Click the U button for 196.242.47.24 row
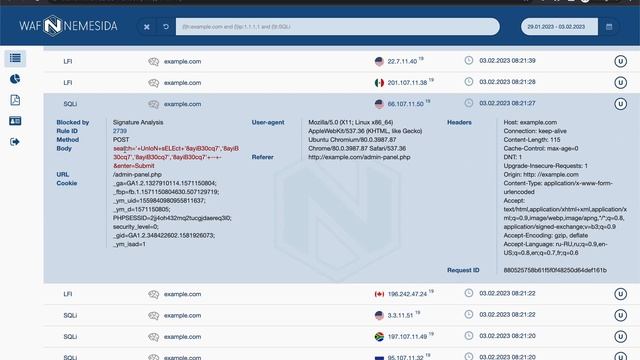The image size is (640, 360). [x=620, y=294]
